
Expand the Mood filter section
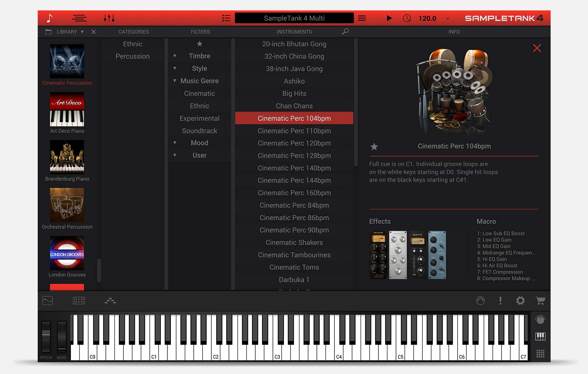(175, 143)
